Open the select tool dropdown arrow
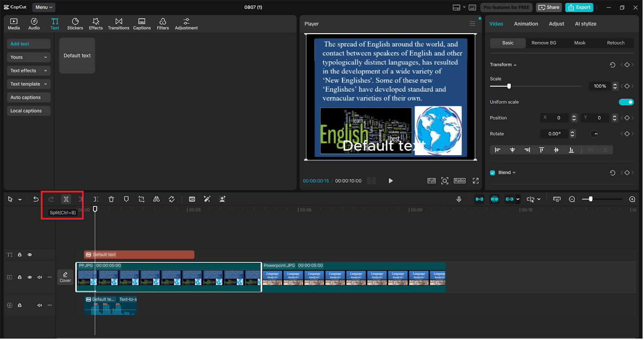Image resolution: width=644 pixels, height=340 pixels. coord(20,200)
